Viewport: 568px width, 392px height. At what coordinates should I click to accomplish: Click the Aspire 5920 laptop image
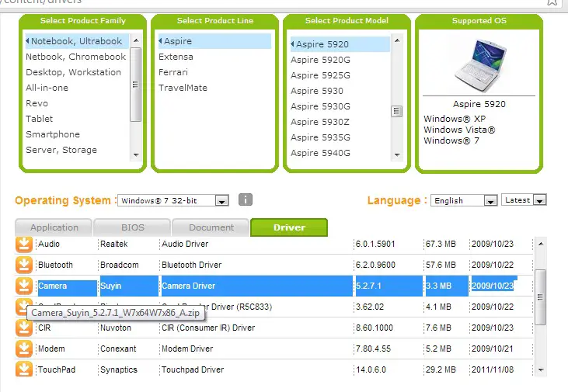pyautogui.click(x=481, y=65)
